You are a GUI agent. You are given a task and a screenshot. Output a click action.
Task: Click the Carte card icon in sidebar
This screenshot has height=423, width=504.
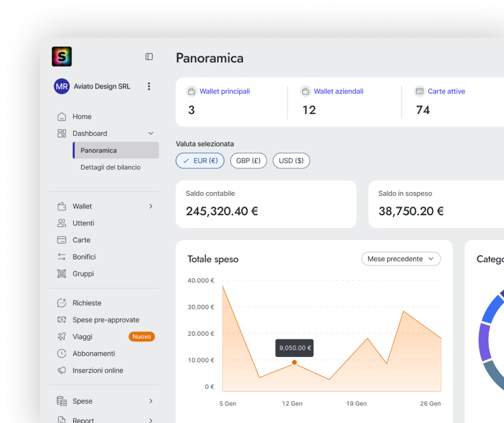pos(61,240)
